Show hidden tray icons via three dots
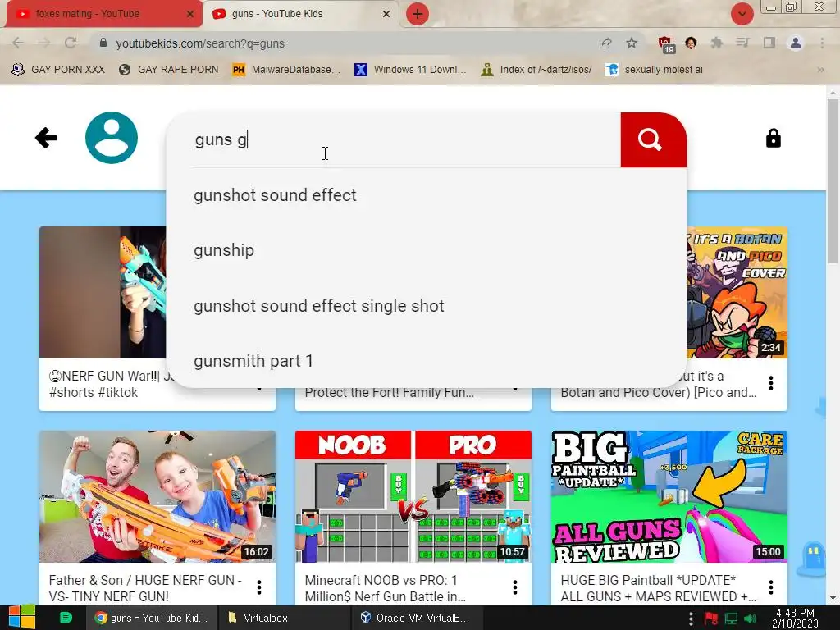 pyautogui.click(x=691, y=619)
